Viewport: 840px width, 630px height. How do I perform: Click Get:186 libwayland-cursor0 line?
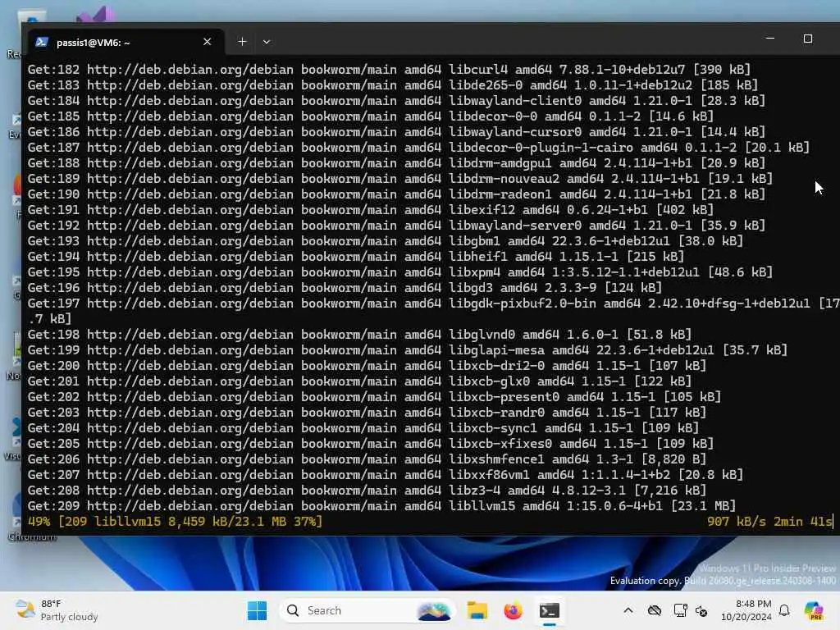coord(396,132)
